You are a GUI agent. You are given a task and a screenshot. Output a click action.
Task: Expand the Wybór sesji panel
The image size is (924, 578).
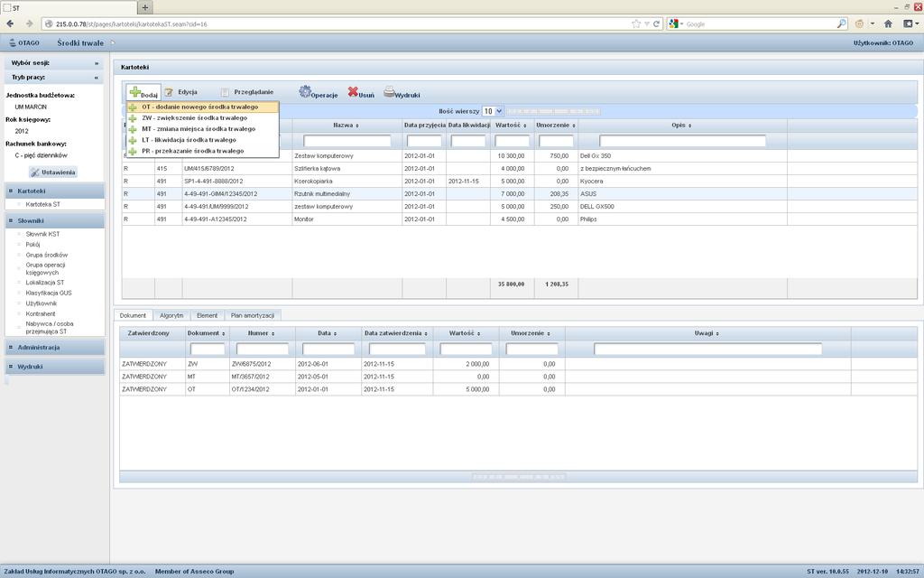[54, 62]
